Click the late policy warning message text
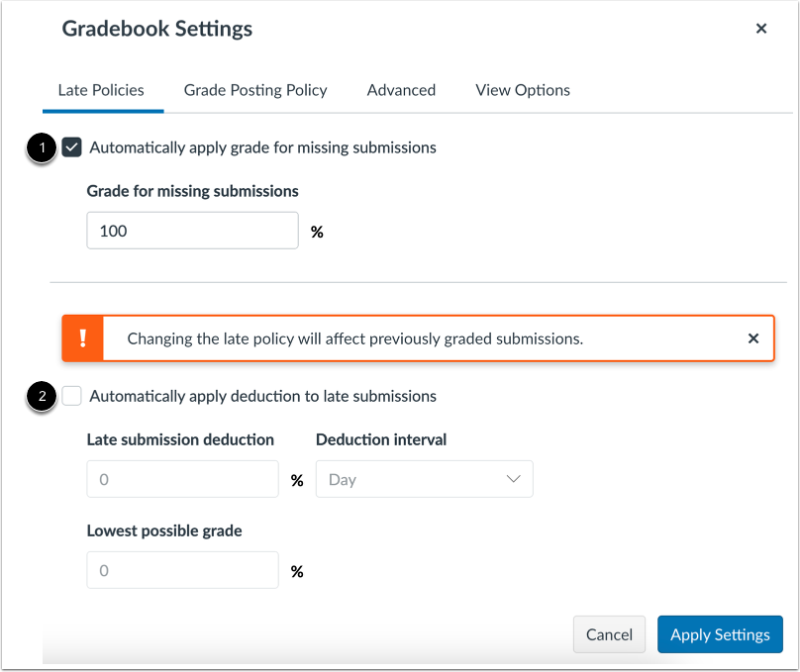This screenshot has height=672, width=800. [x=355, y=338]
